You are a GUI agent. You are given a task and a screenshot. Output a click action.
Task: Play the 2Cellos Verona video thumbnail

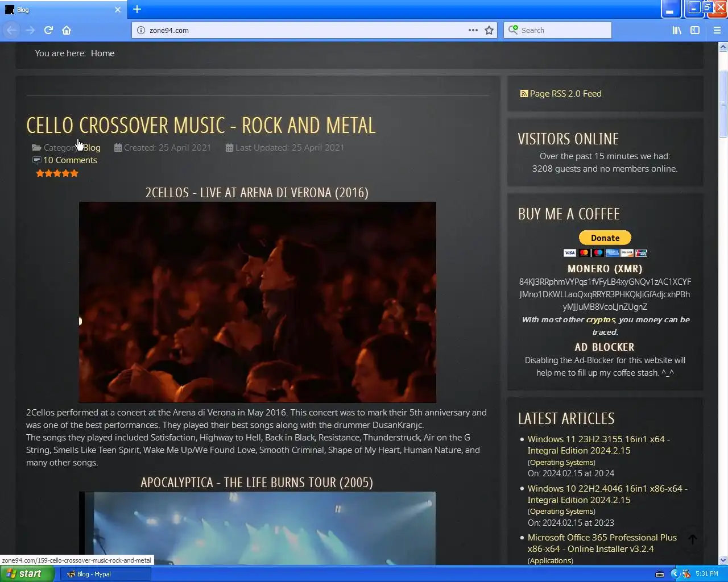click(257, 302)
